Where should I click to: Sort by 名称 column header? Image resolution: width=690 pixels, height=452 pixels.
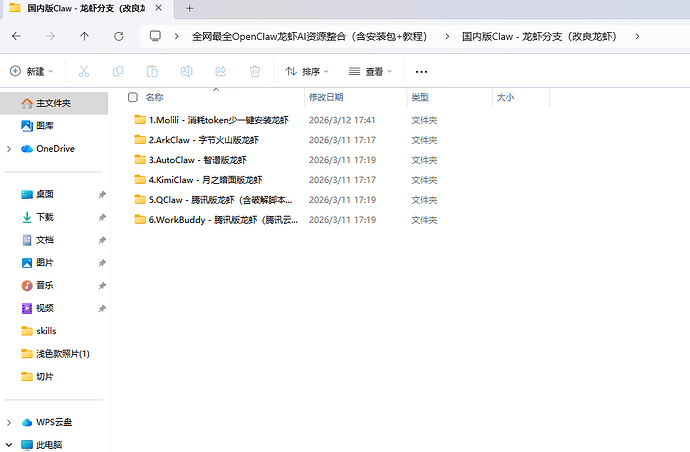click(154, 97)
